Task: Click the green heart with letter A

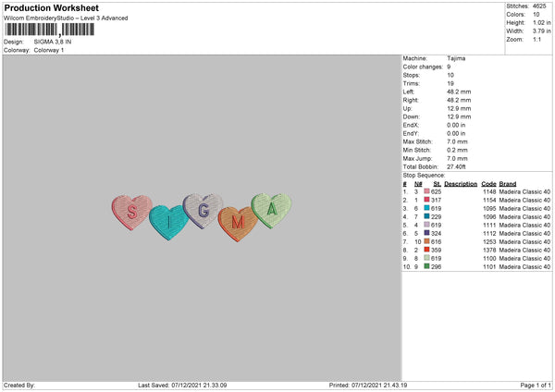Action: pyautogui.click(x=271, y=210)
